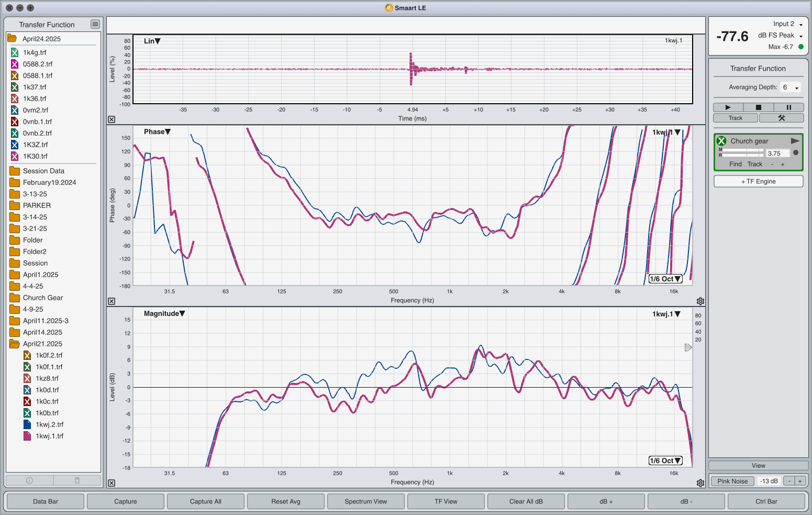This screenshot has height=515, width=812.
Task: Open the Magnitude plot type menu
Action: [x=164, y=314]
